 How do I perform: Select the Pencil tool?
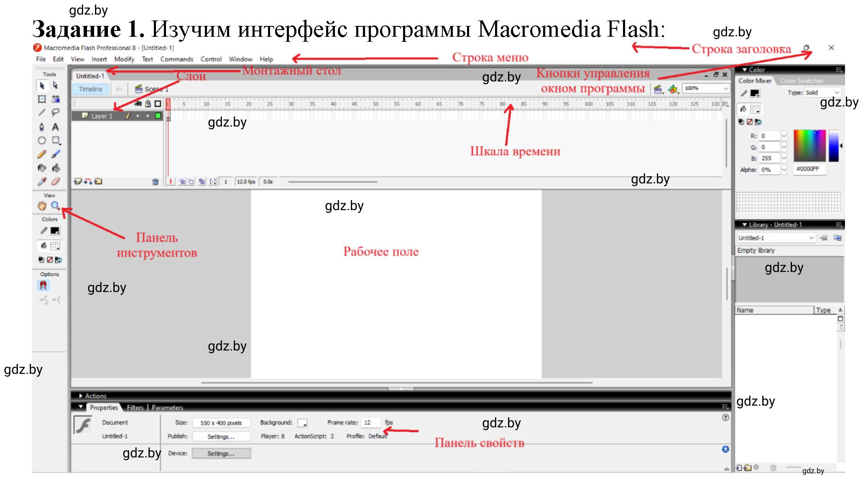click(42, 154)
